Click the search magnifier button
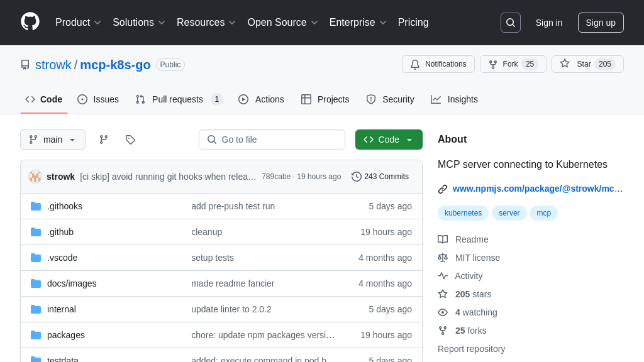The width and height of the screenshot is (644, 362). tap(511, 23)
